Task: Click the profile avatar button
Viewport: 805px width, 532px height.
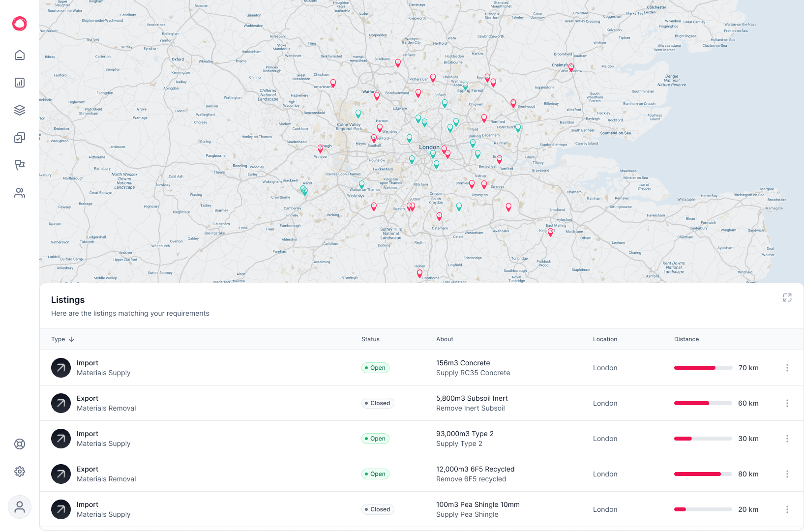Action: [20, 507]
